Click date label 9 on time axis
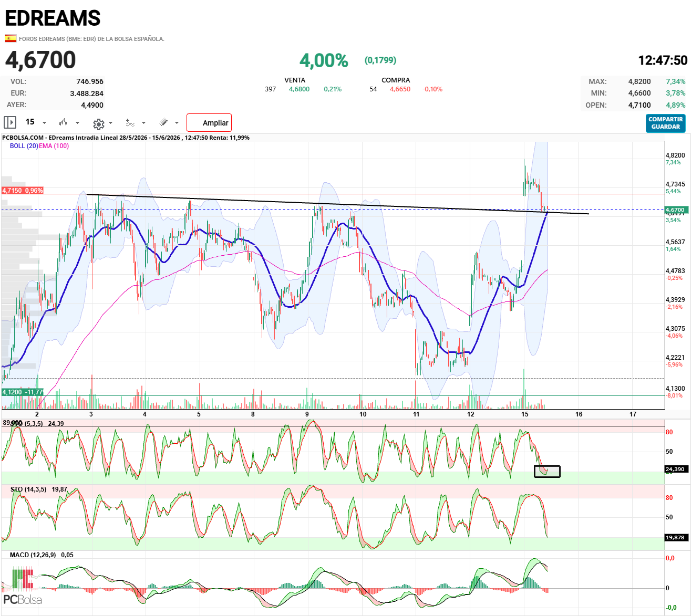Image resolution: width=692 pixels, height=616 pixels. click(307, 414)
